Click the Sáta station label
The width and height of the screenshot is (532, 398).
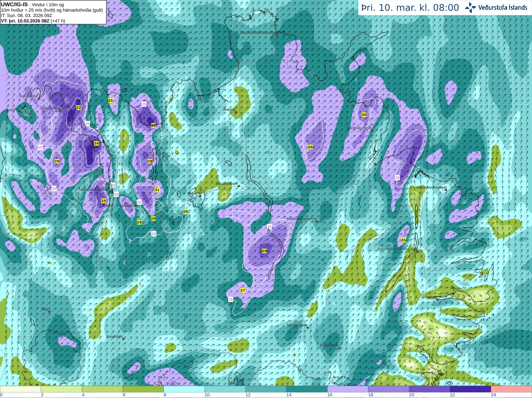tap(45, 309)
